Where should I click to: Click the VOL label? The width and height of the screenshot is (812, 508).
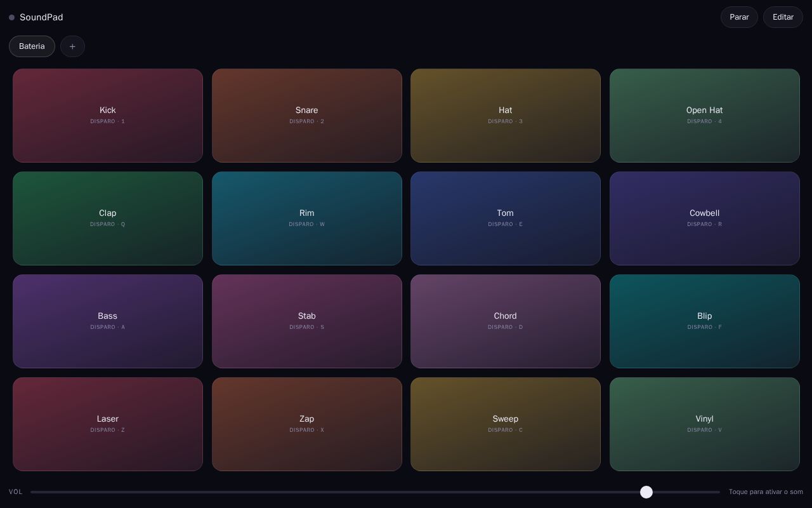click(x=16, y=492)
